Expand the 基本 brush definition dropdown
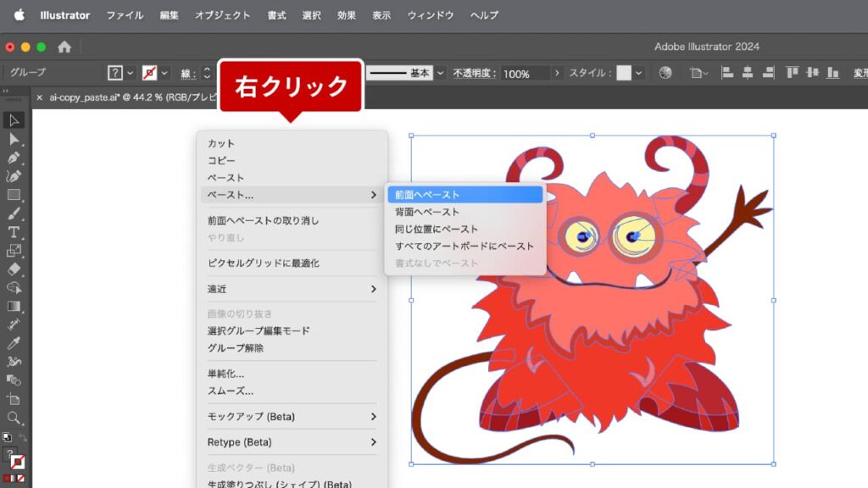Image resolution: width=868 pixels, height=488 pixels. point(441,74)
